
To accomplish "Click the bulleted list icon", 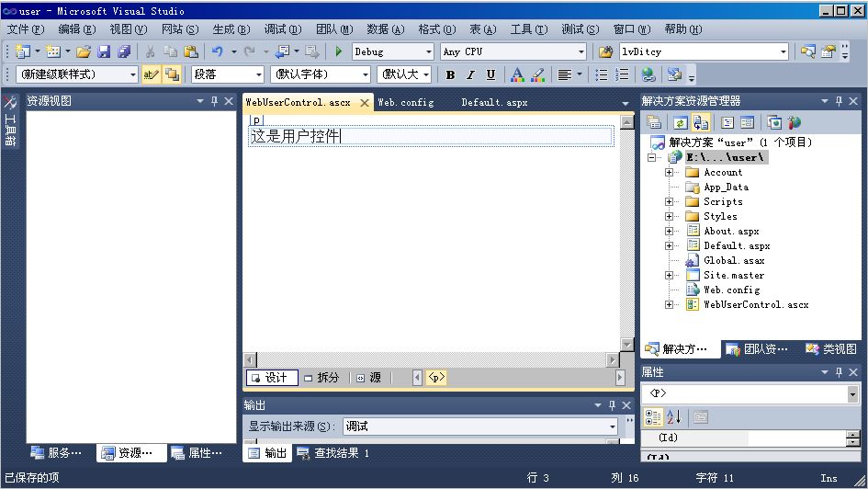I will pos(602,74).
